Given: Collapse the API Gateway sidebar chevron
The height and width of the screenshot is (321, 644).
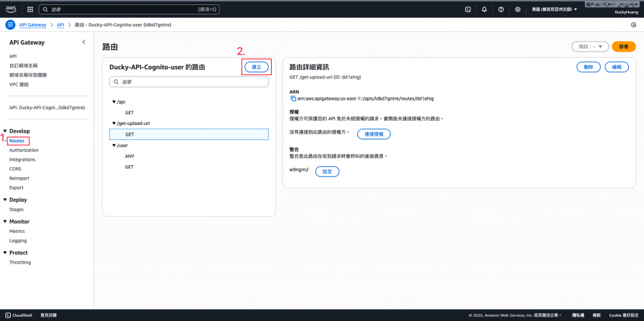Looking at the screenshot, I should pos(84,42).
